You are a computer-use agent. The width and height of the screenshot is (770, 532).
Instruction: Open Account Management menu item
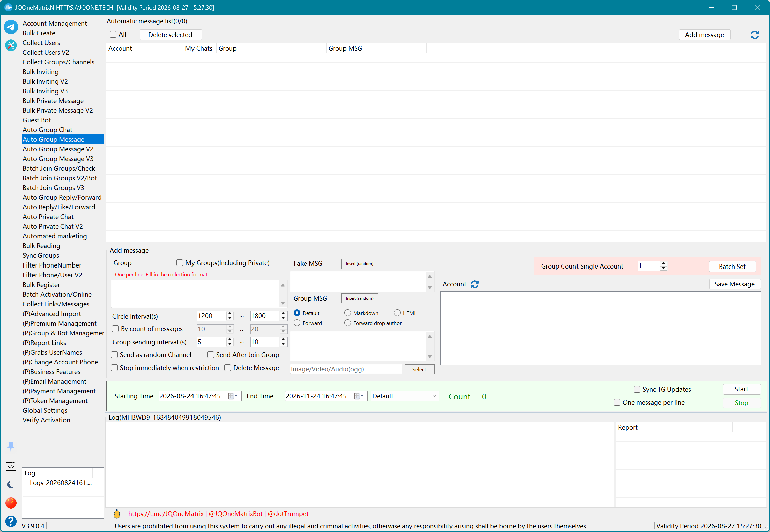point(55,23)
